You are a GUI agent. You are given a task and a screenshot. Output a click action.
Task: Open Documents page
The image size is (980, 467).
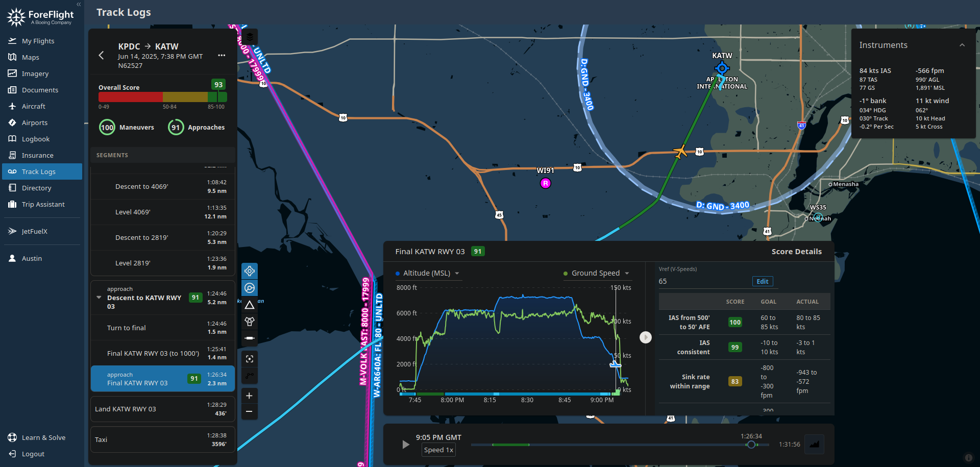tap(42, 90)
